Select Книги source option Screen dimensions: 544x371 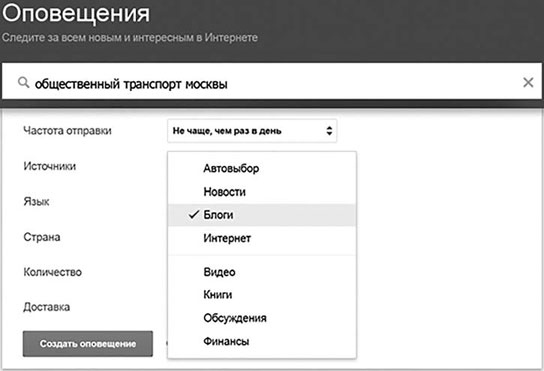point(262,295)
